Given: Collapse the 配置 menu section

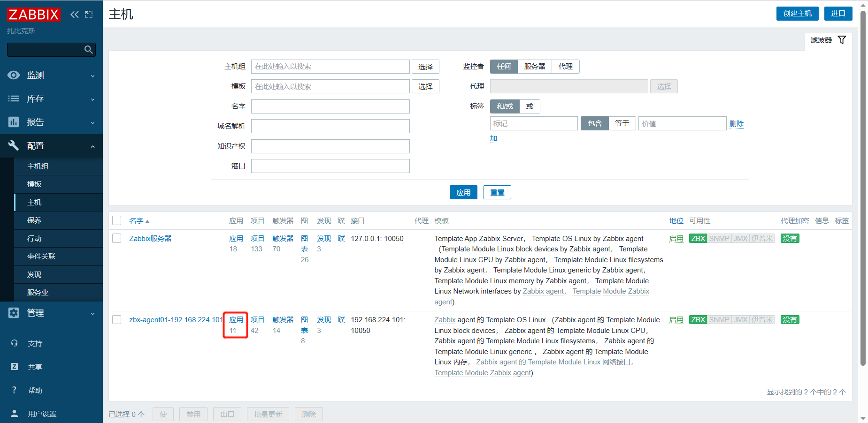Looking at the screenshot, I should [x=51, y=145].
